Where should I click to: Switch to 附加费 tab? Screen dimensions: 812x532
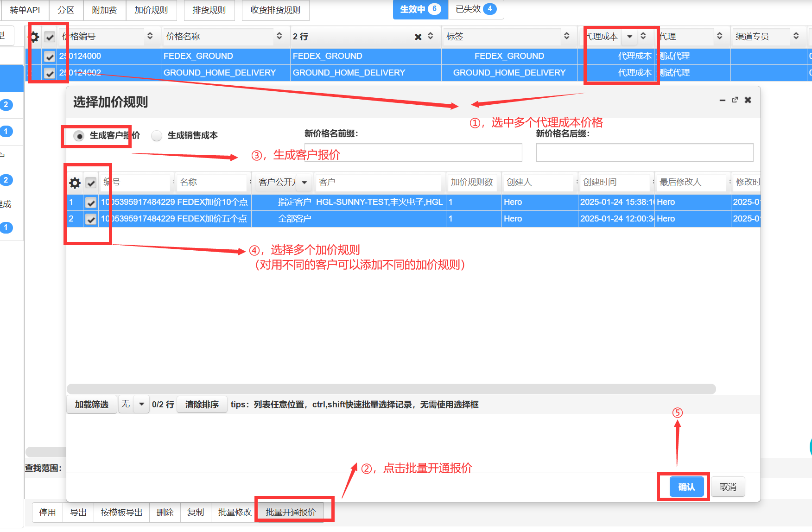[104, 10]
